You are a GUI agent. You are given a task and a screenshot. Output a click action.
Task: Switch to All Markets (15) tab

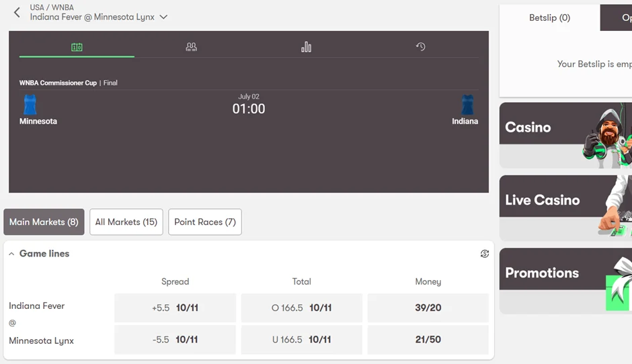point(126,222)
